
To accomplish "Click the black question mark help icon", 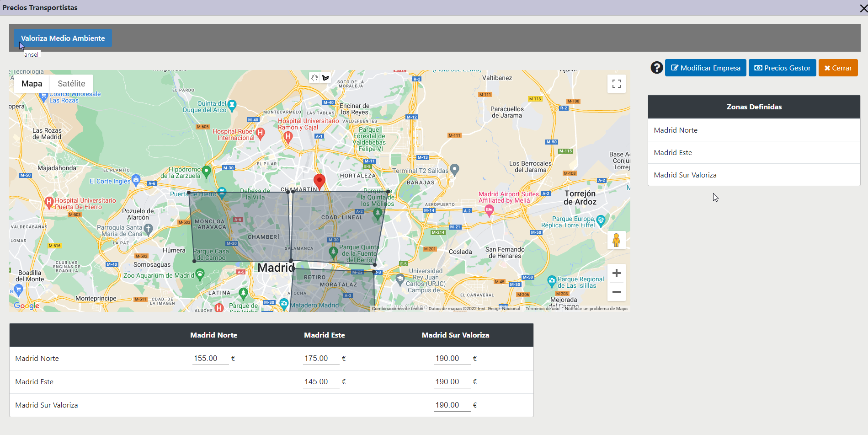I will coord(656,68).
